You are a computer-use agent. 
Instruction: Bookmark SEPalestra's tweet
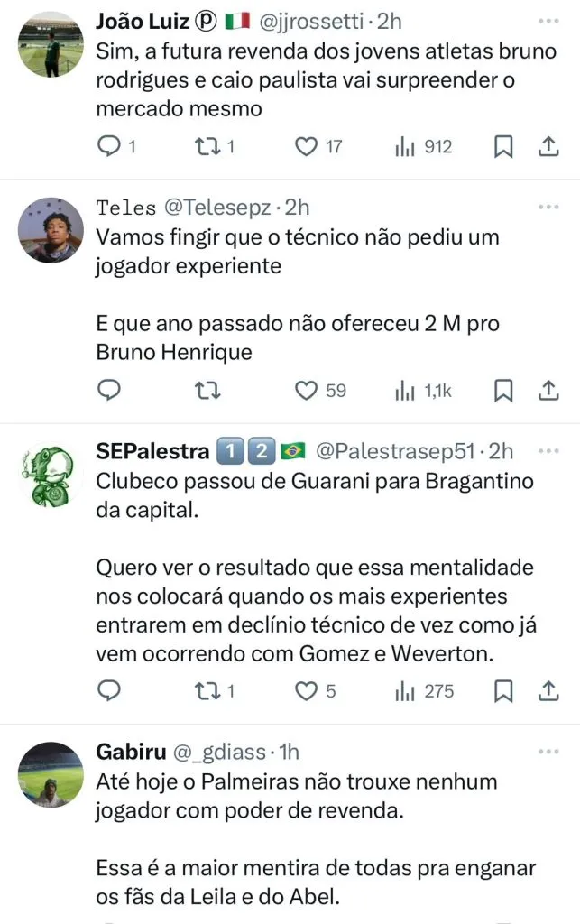point(504,691)
